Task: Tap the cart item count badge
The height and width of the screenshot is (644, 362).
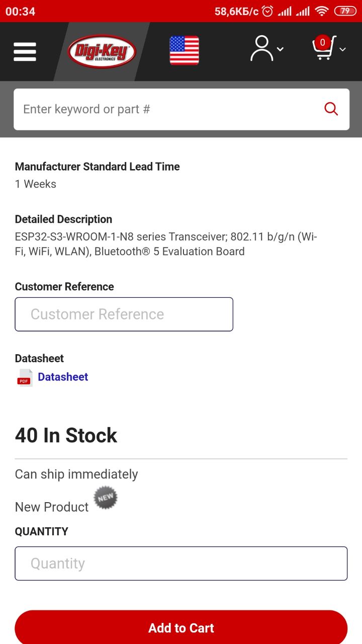Action: click(x=322, y=42)
